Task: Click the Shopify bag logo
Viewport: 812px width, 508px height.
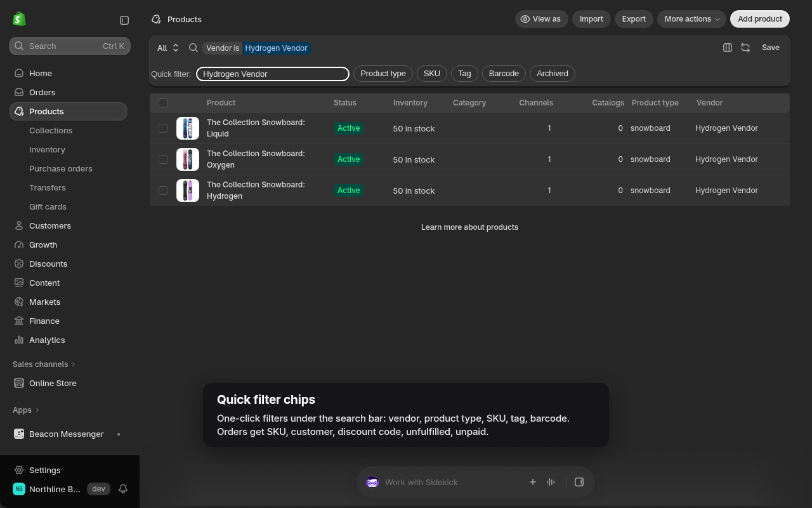Action: (19, 19)
